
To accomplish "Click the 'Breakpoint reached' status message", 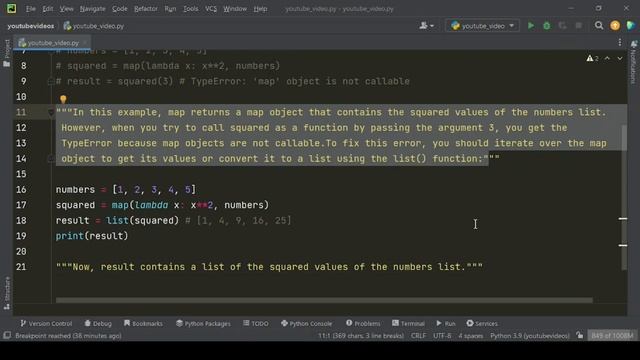I will pos(68,336).
